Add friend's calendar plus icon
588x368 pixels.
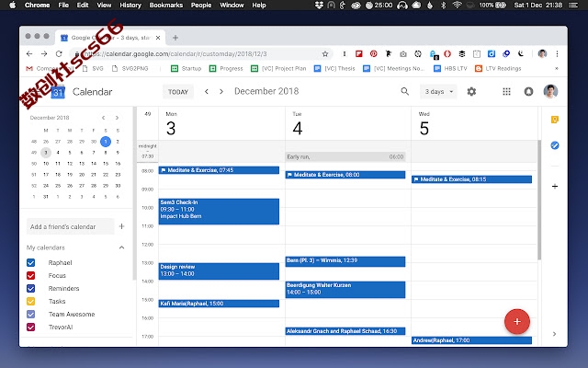click(x=121, y=226)
